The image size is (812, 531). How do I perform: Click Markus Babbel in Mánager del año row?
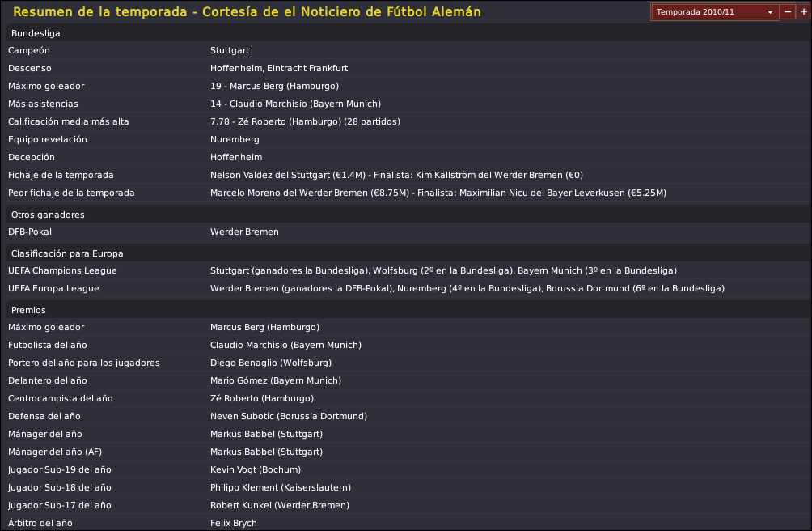pyautogui.click(x=266, y=434)
